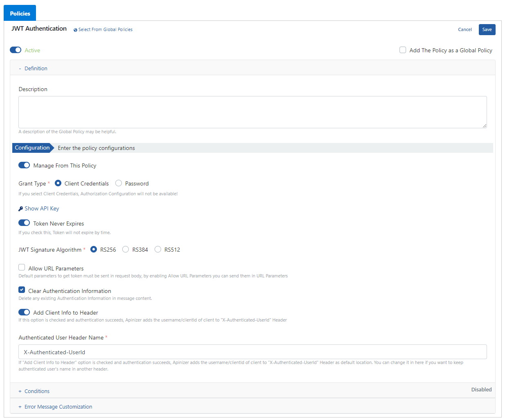Enable the Allow URL Parameters checkbox
The width and height of the screenshot is (505, 420).
pos(22,267)
